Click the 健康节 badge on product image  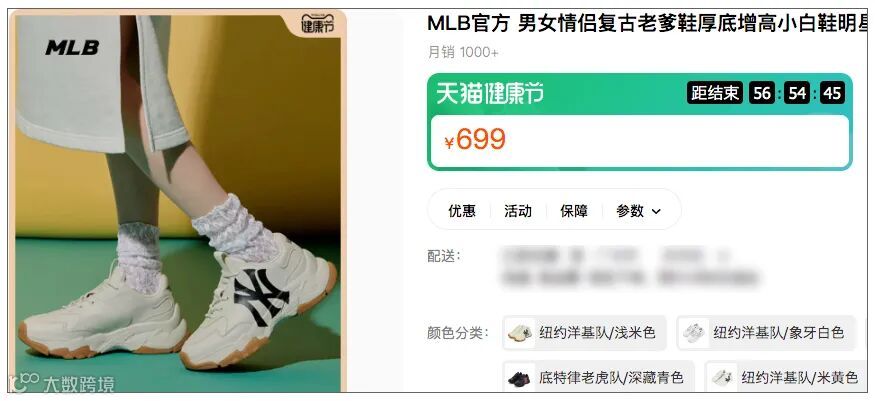point(318,24)
